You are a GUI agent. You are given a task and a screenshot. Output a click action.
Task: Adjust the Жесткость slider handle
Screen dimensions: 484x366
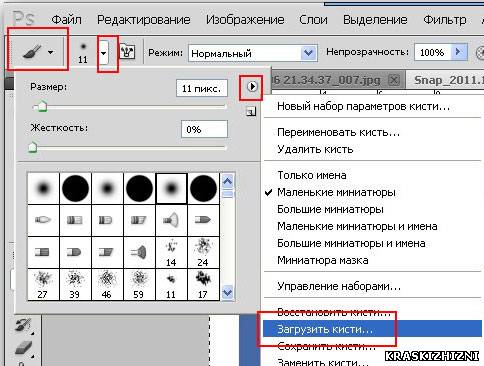[x=33, y=147]
